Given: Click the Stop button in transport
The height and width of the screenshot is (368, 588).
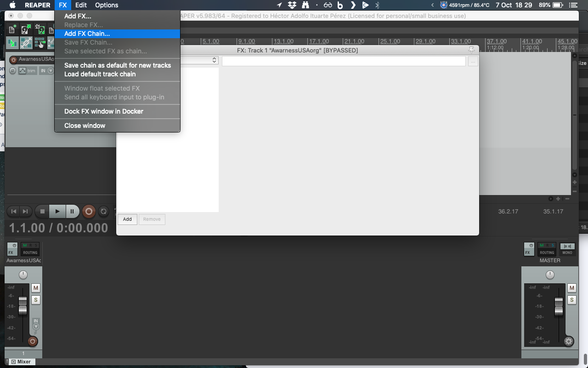Looking at the screenshot, I should coord(42,212).
